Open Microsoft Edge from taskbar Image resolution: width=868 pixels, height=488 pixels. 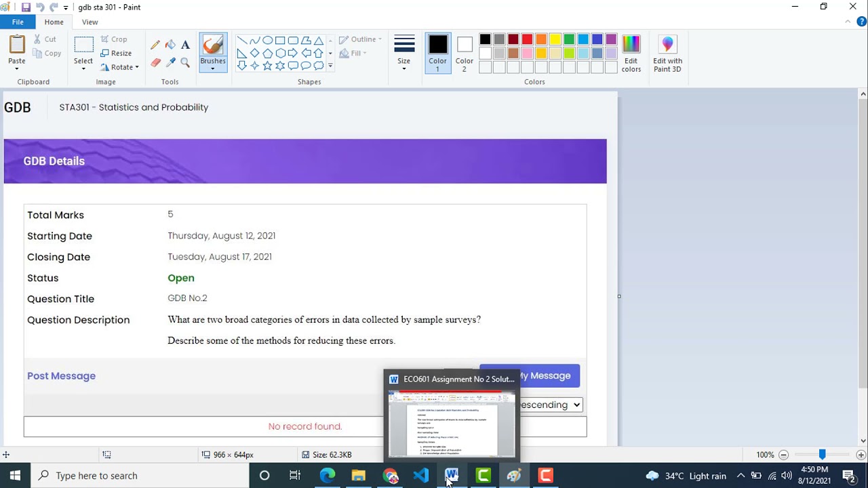327,476
